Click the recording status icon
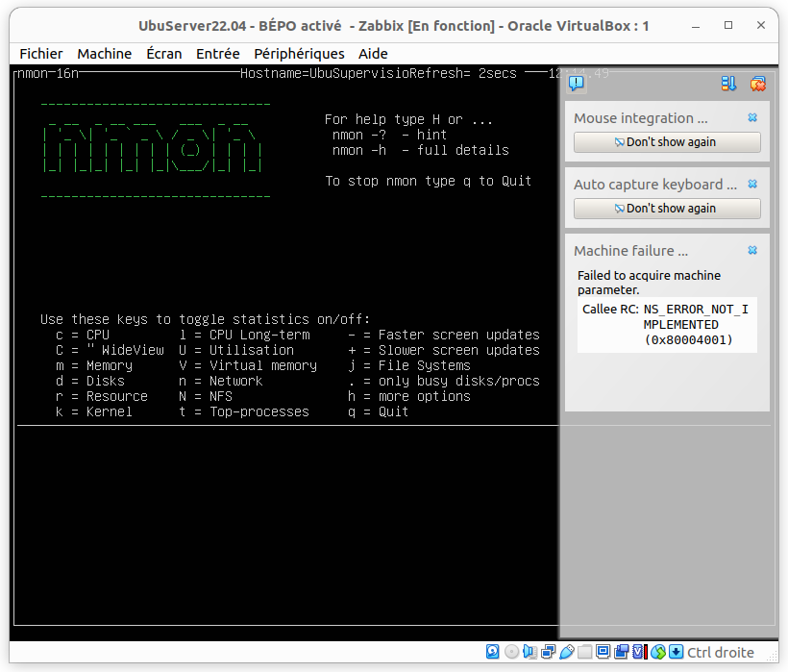The height and width of the screenshot is (672, 788). pos(621,652)
